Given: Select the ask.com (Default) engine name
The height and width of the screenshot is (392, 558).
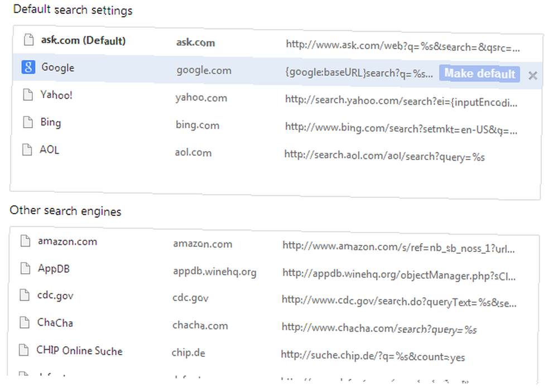Looking at the screenshot, I should (83, 41).
